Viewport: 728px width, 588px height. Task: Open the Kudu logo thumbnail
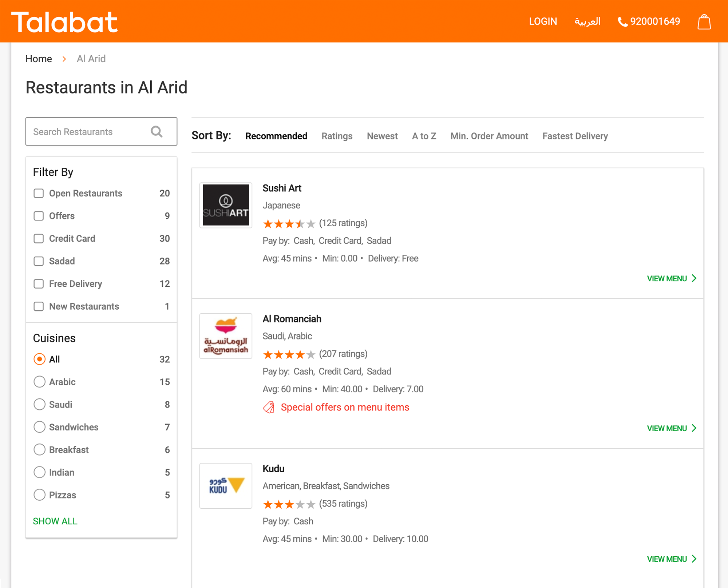point(226,486)
